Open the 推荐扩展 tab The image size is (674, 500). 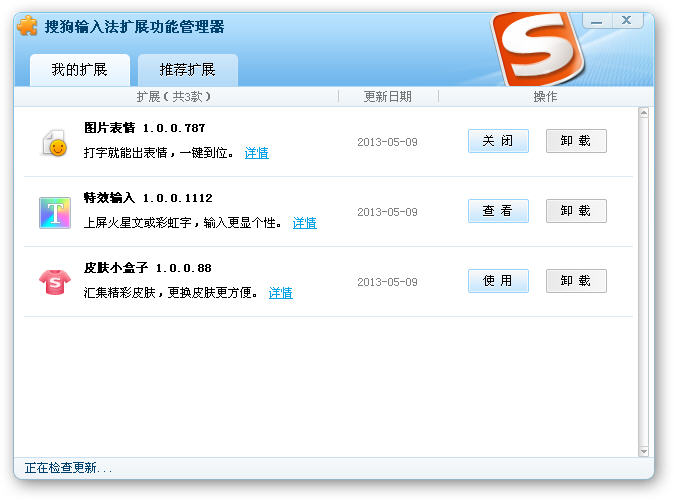(188, 70)
